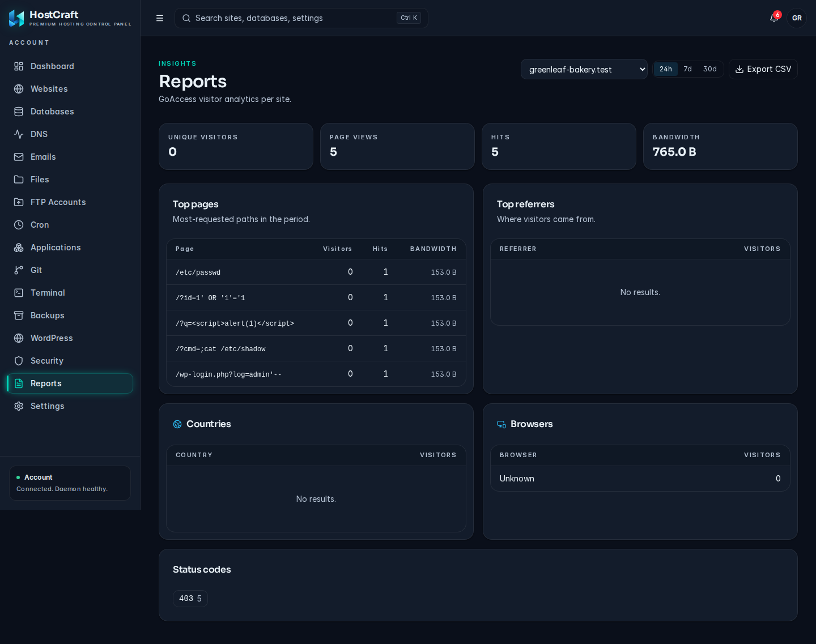Click the Settings gear icon
This screenshot has height=644, width=816.
pos(19,406)
